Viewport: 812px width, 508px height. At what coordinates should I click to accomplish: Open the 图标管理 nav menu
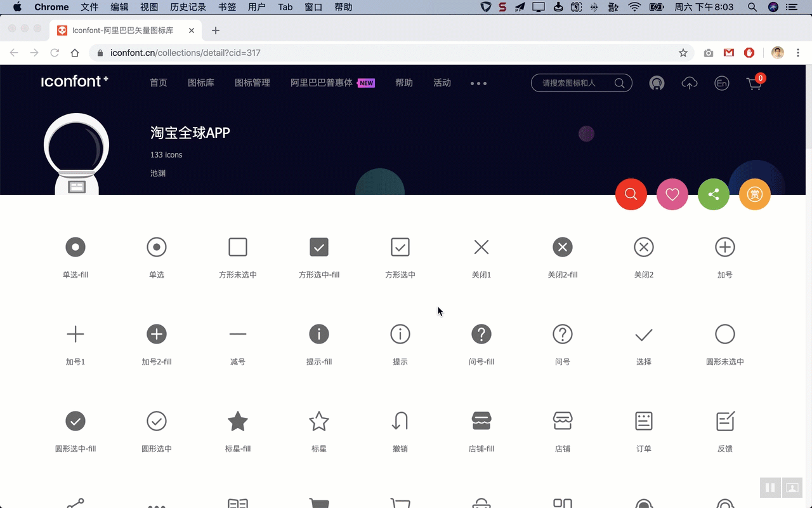pyautogui.click(x=252, y=83)
